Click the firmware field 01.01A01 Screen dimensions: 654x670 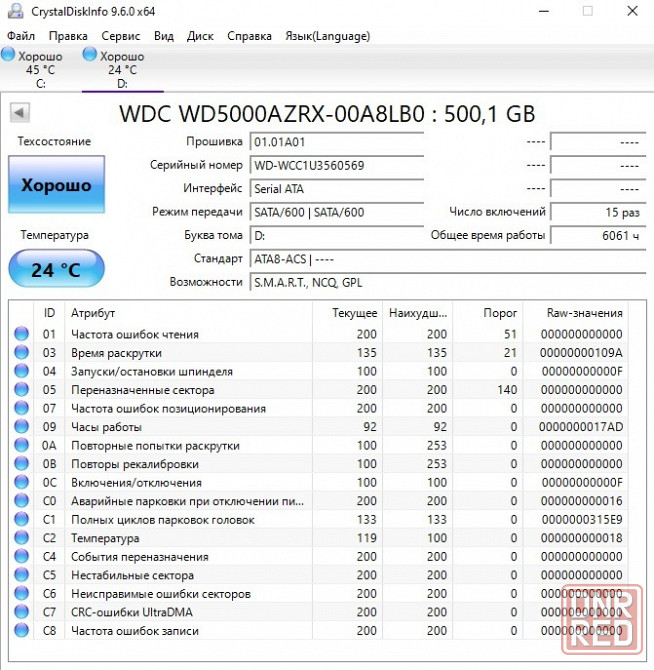[x=337, y=142]
